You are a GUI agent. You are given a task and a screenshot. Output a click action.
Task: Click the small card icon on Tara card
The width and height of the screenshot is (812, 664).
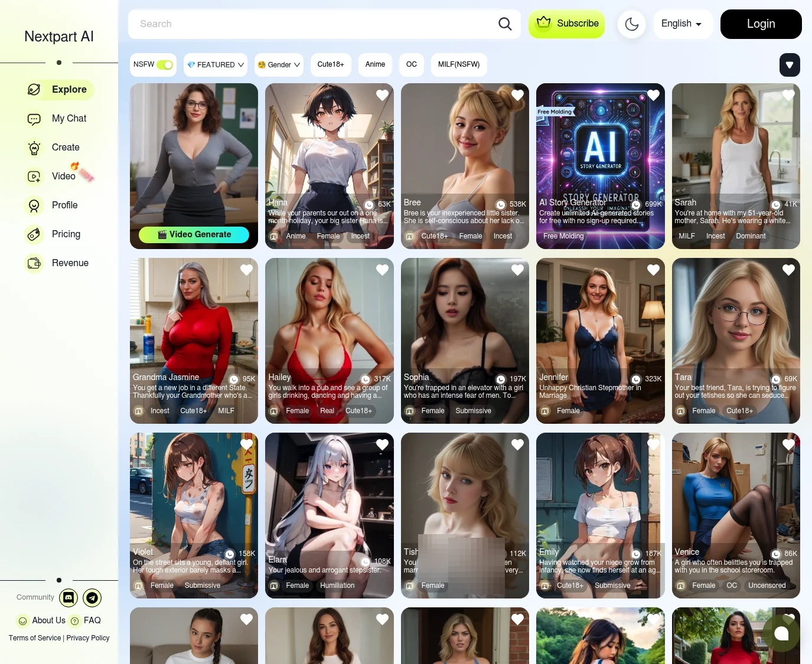click(x=681, y=411)
